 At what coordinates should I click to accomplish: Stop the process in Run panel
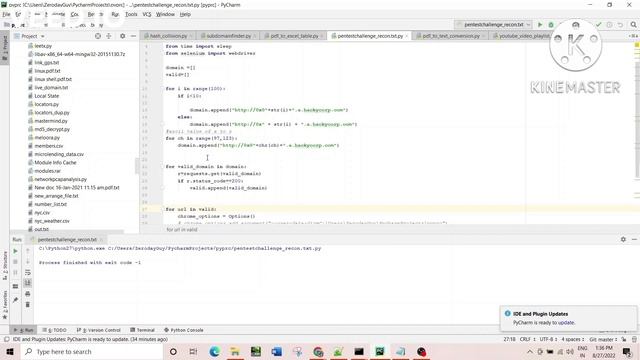pos(16,262)
